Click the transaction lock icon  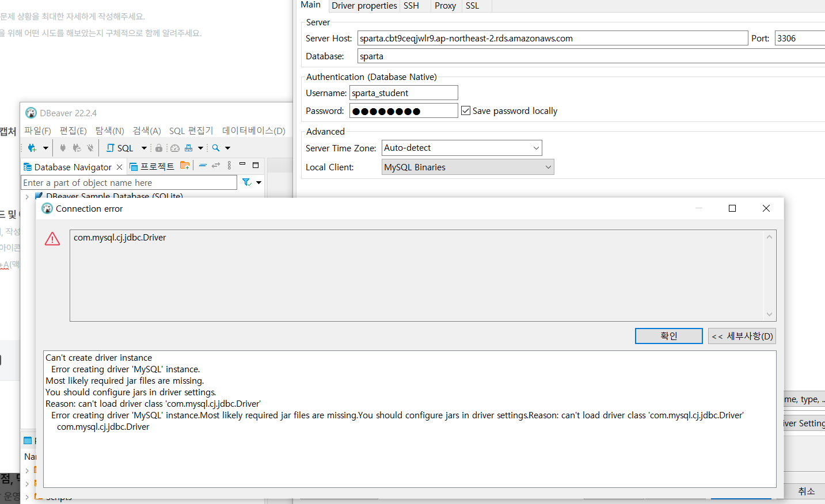[159, 148]
